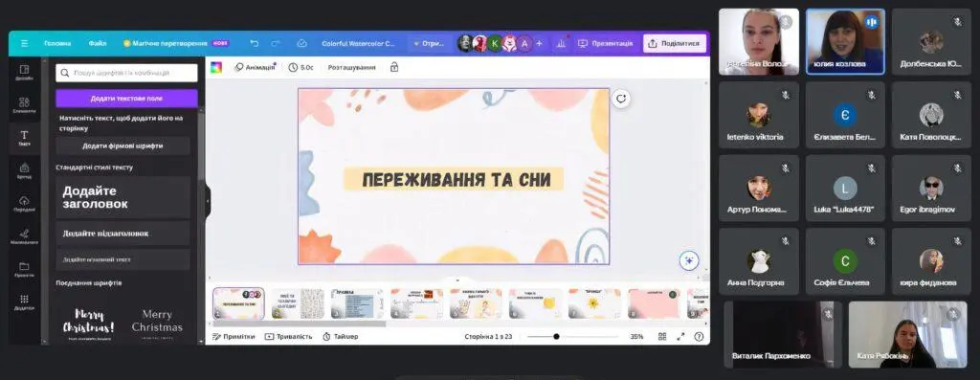Open the Малювання draw tool
Image resolution: width=980 pixels, height=380 pixels.
24,236
